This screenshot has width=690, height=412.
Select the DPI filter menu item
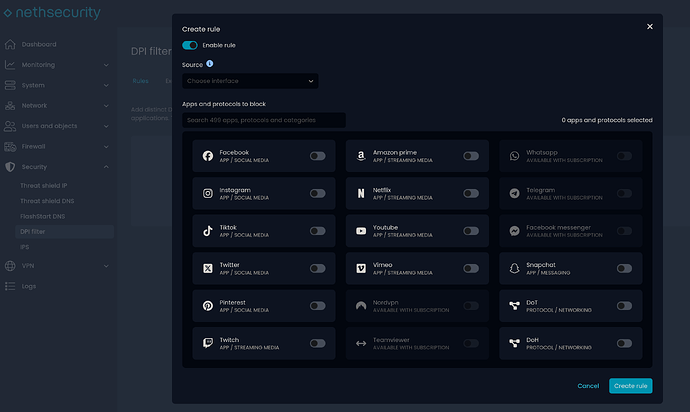tap(64, 232)
